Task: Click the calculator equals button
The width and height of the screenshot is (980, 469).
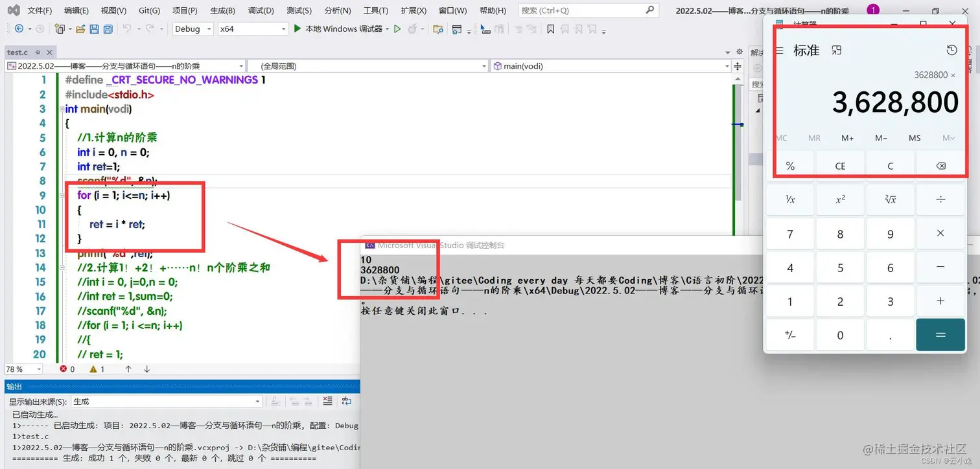Action: coord(940,334)
